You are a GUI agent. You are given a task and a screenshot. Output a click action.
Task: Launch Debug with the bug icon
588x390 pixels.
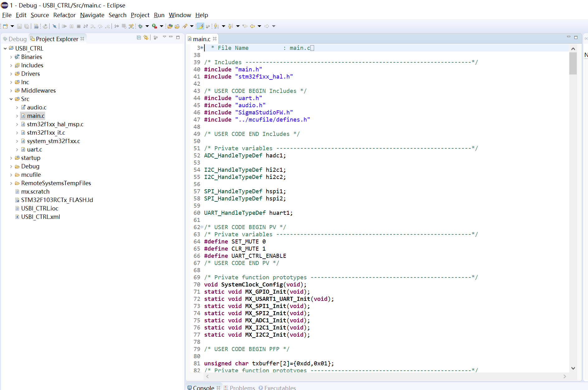(x=140, y=26)
